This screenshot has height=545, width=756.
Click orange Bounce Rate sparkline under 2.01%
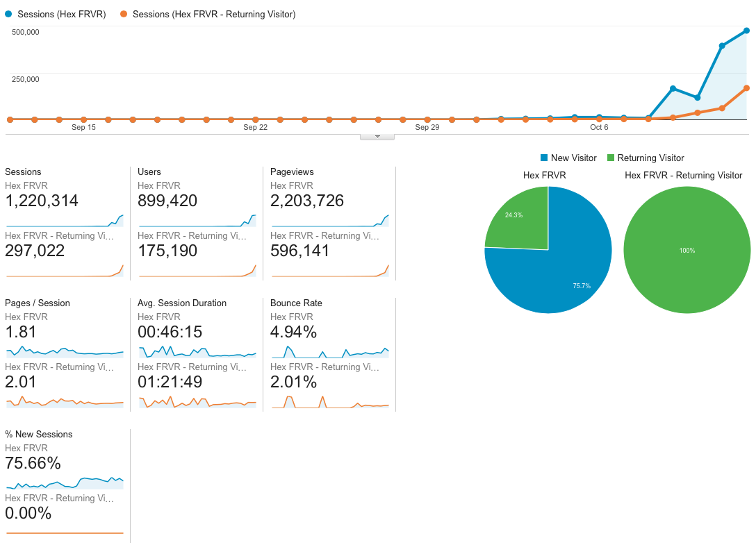(x=330, y=402)
